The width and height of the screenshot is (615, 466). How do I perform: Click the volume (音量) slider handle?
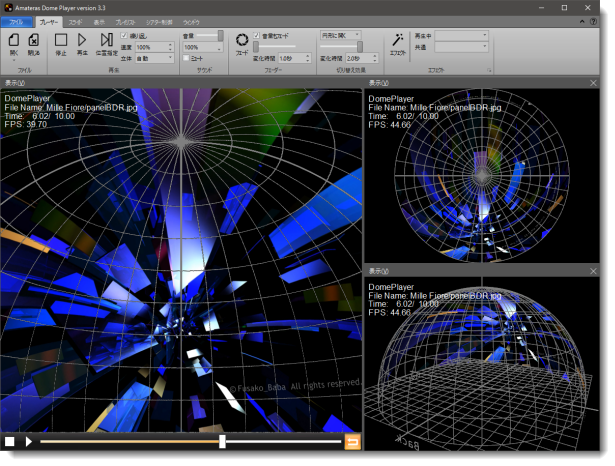click(220, 36)
